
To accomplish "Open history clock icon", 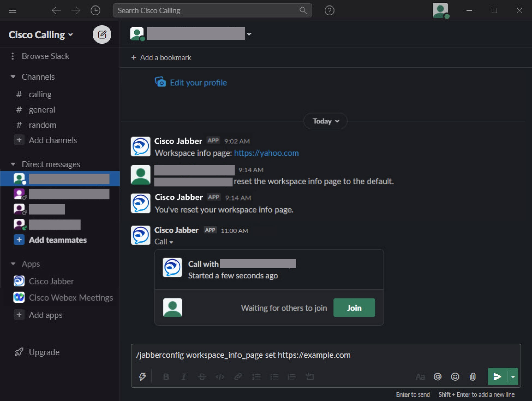I will pos(95,11).
